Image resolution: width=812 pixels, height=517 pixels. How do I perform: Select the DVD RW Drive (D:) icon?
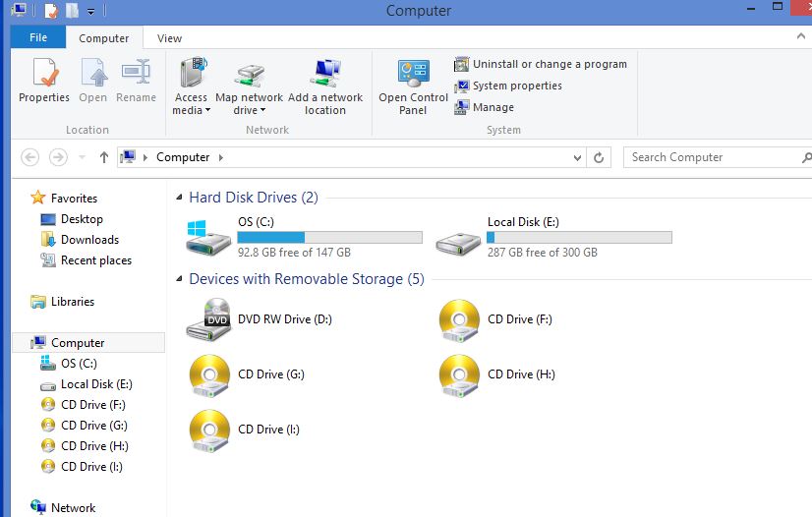[208, 319]
